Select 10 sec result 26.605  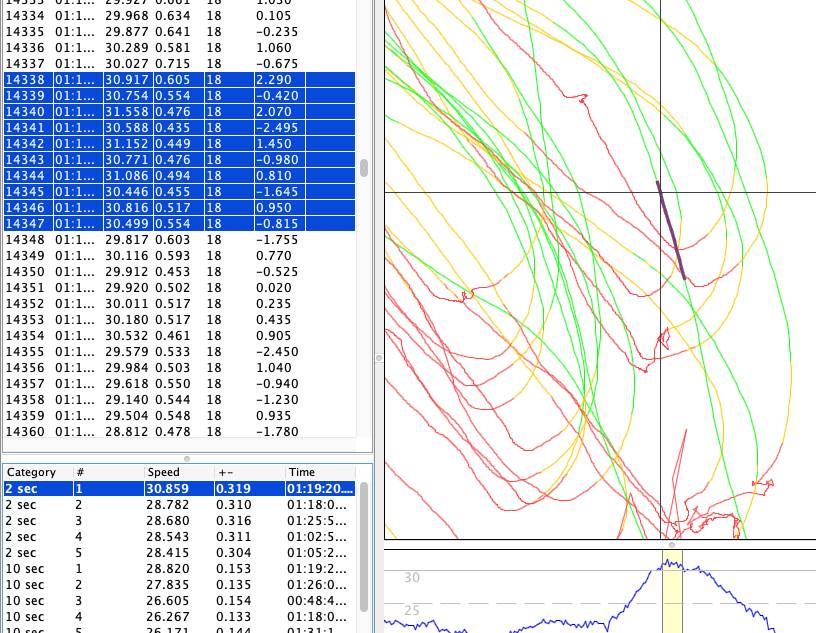(x=180, y=601)
